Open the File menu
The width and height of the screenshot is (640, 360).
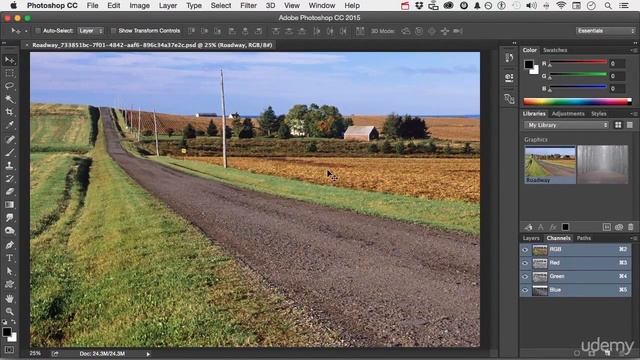(93, 5)
